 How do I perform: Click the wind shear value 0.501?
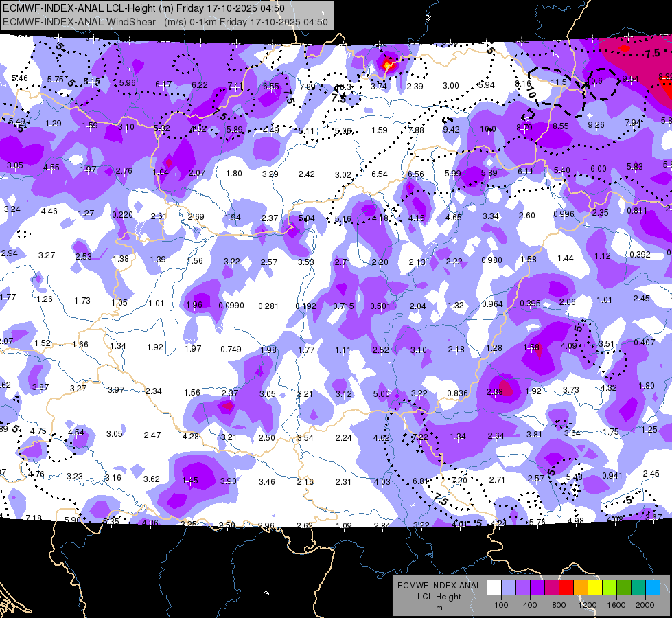pyautogui.click(x=380, y=306)
